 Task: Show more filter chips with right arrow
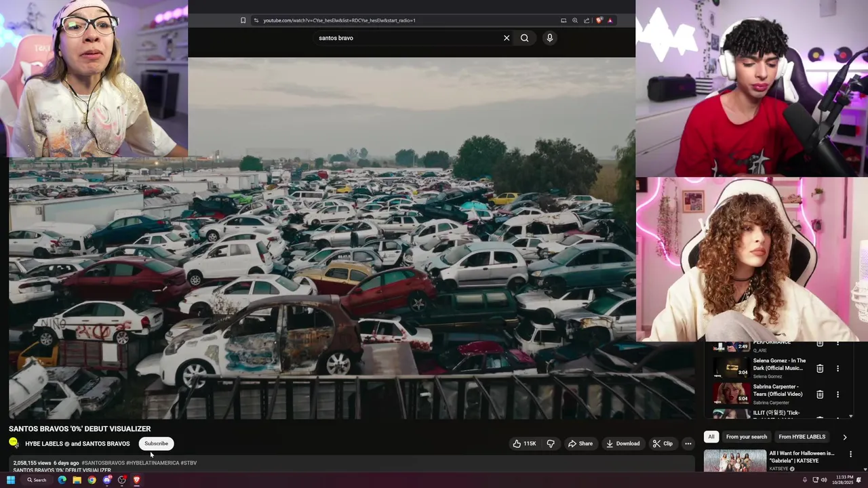(844, 437)
